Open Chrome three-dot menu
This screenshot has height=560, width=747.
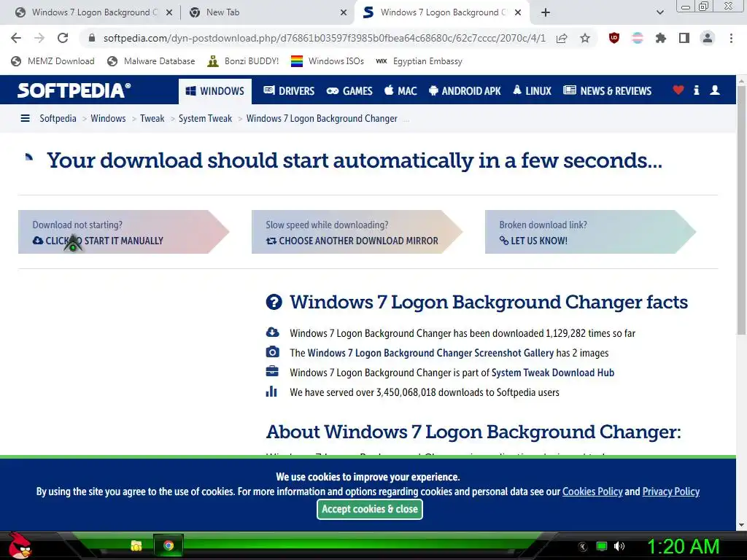click(x=731, y=38)
